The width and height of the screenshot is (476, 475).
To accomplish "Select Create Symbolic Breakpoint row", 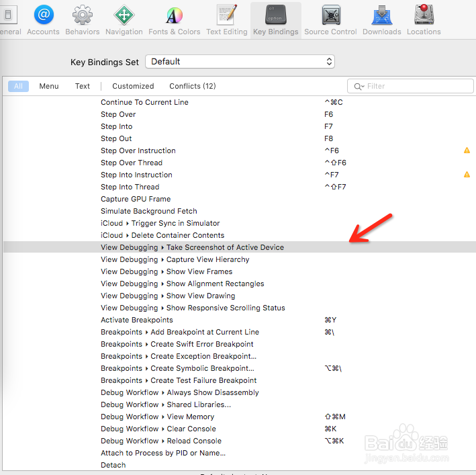I will click(x=239, y=368).
